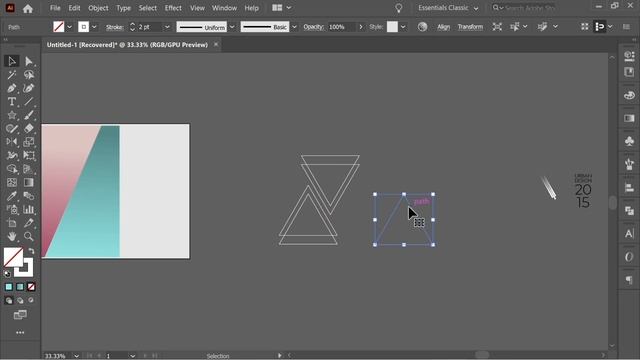Select the Selection tool arrow
This screenshot has height=360, width=640.
coord(11,61)
